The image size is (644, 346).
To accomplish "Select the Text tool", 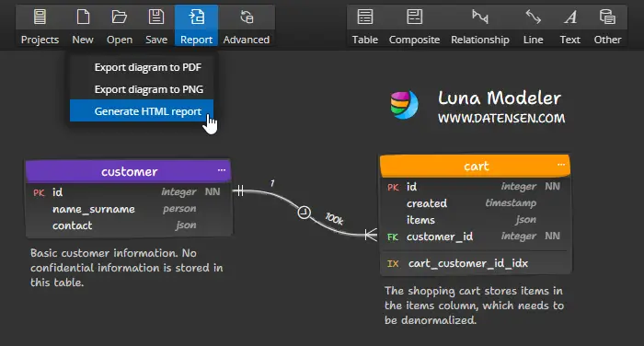I will [569, 26].
